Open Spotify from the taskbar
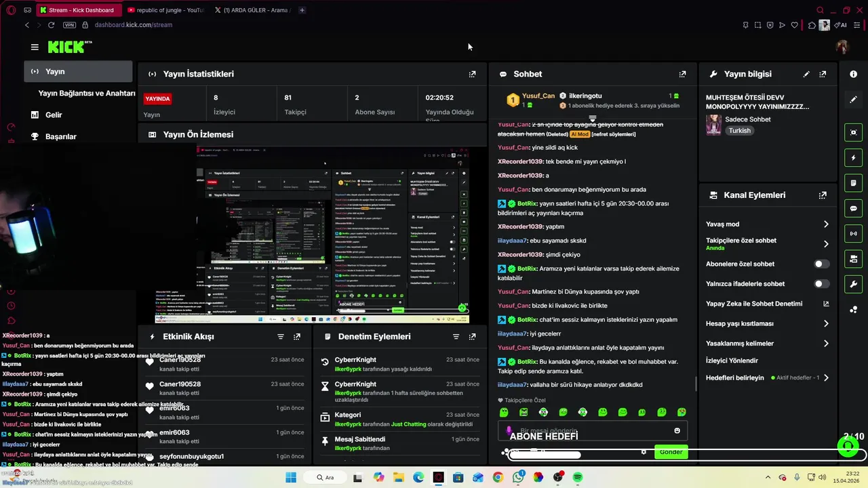Viewport: 868px width, 488px height. [578, 477]
